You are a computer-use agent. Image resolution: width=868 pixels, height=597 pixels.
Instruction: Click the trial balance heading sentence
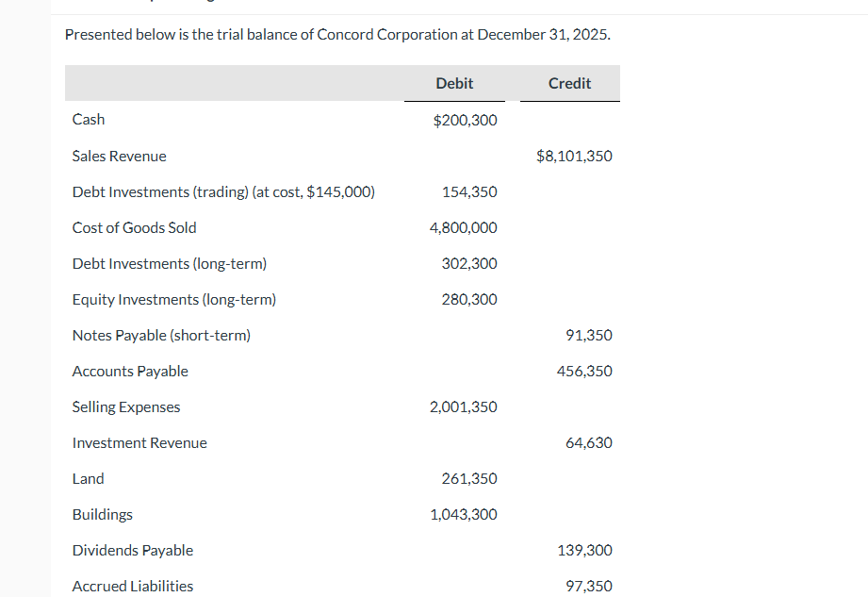pos(337,35)
